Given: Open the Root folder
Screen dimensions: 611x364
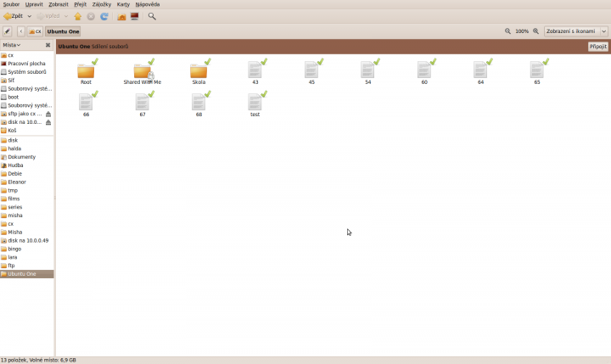Looking at the screenshot, I should [x=86, y=72].
